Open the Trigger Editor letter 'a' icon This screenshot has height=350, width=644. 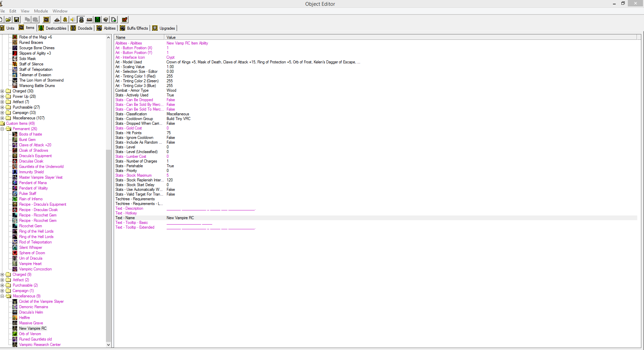[65, 20]
